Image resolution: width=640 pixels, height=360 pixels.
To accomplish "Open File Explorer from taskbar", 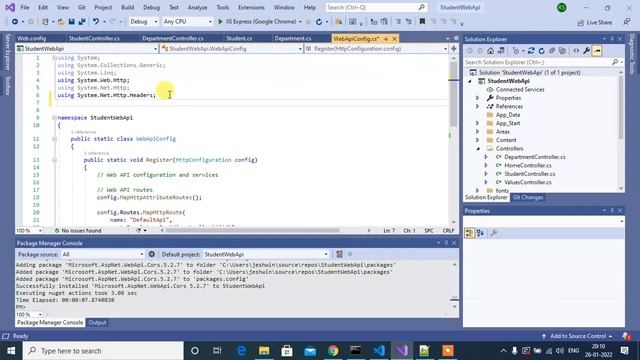I will click(264, 351).
